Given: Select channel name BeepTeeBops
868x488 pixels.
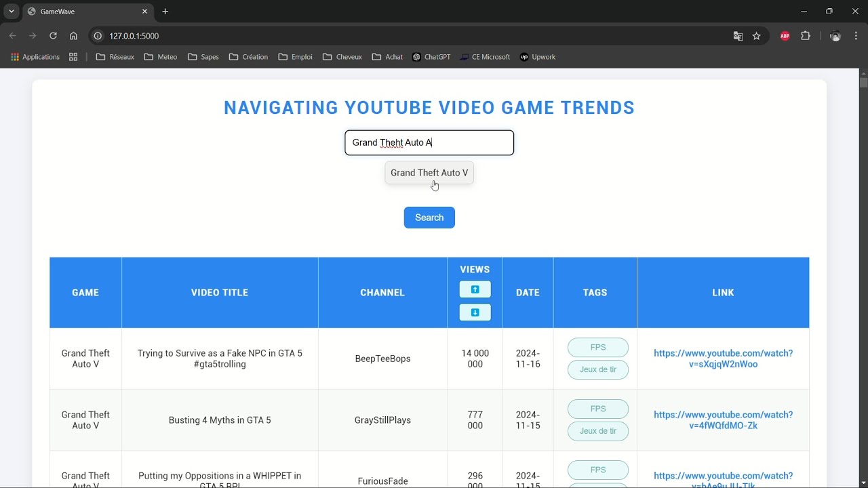Looking at the screenshot, I should point(382,359).
